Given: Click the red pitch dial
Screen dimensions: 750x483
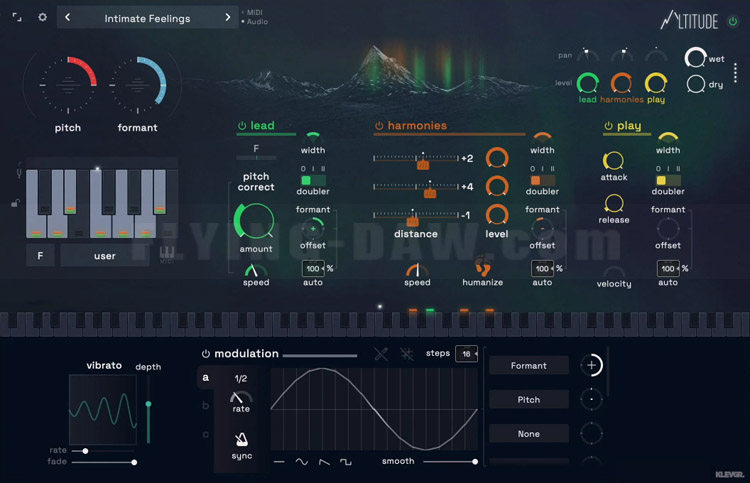Looking at the screenshot, I should click(68, 85).
